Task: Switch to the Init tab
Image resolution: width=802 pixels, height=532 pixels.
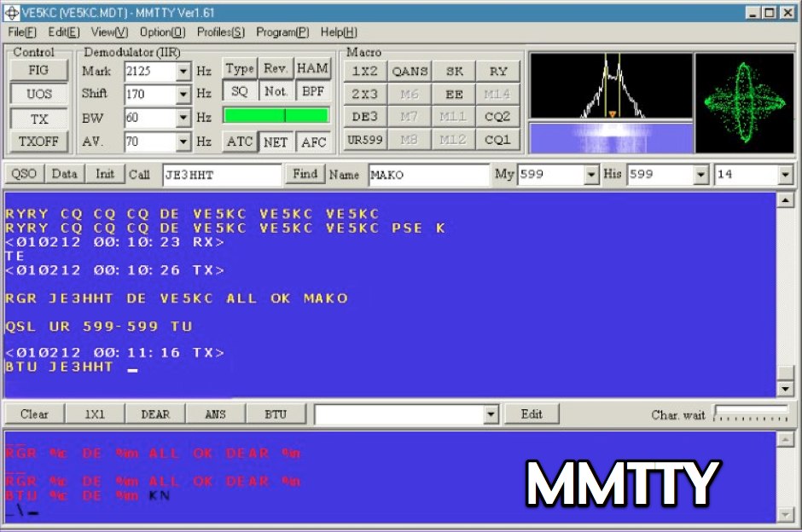Action: point(105,174)
